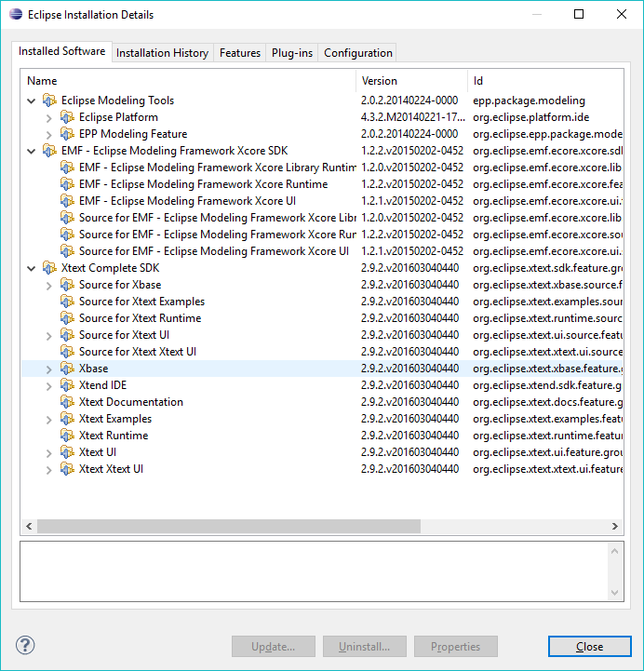
Task: Open help via the question mark icon
Action: 25,645
